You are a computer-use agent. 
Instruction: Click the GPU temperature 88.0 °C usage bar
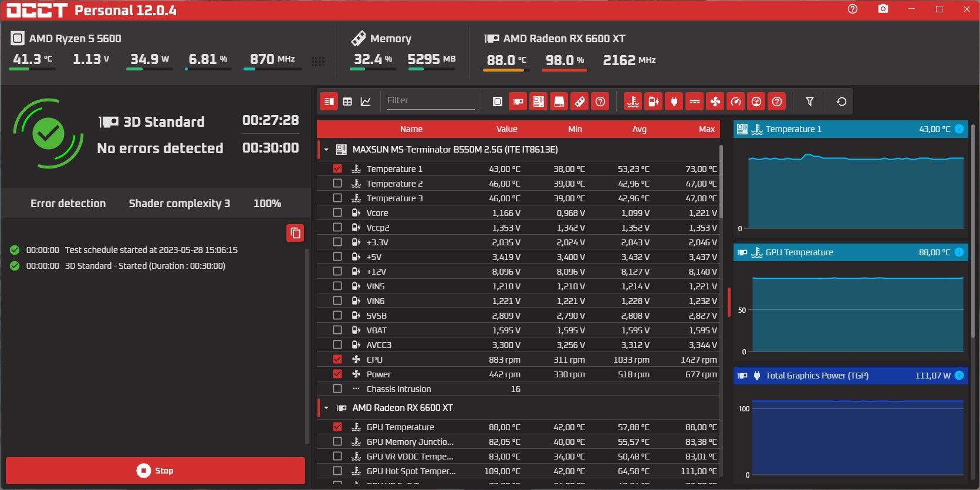[x=506, y=70]
